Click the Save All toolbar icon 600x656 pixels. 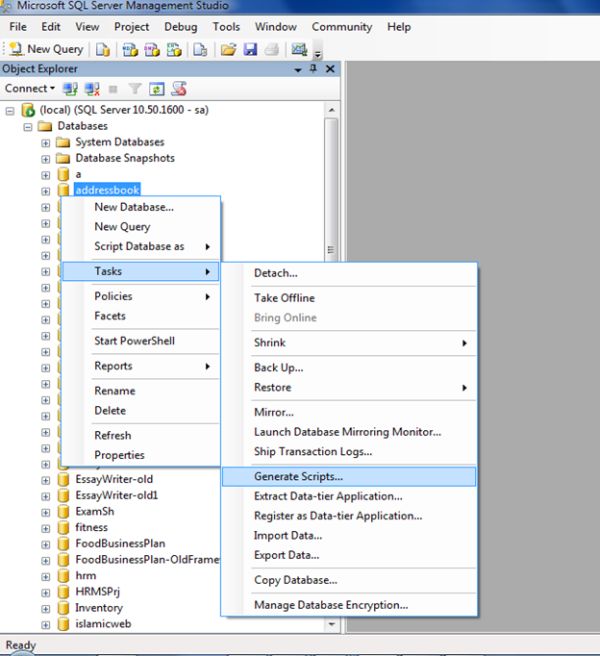272,49
